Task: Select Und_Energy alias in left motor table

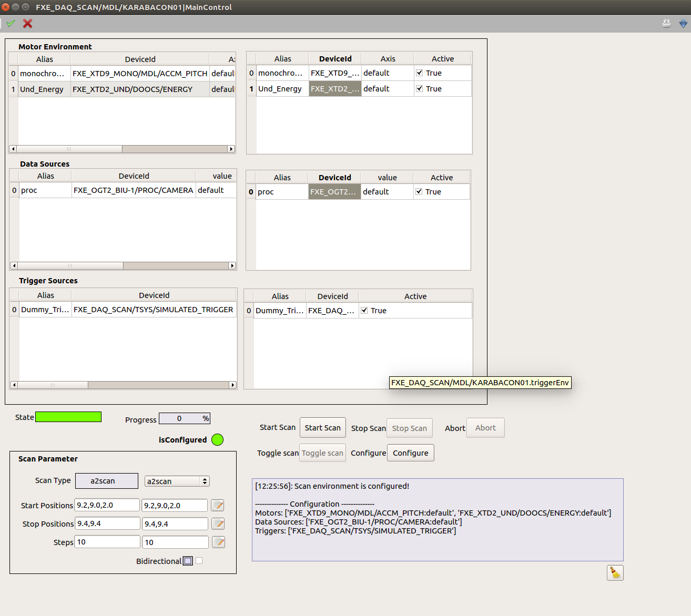Action: [44, 89]
